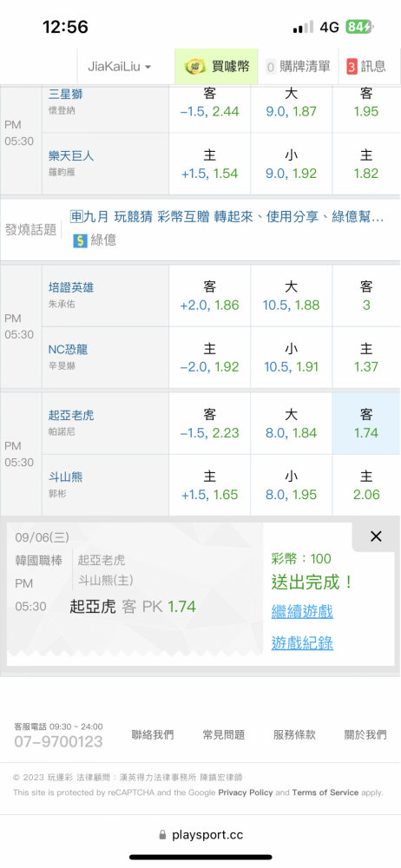
Task: Open the 九月 玩競猜 hot topic link
Action: pos(227,216)
